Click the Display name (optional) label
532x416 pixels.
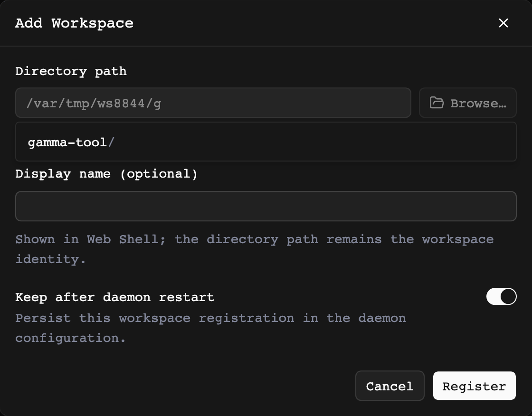tap(106, 174)
